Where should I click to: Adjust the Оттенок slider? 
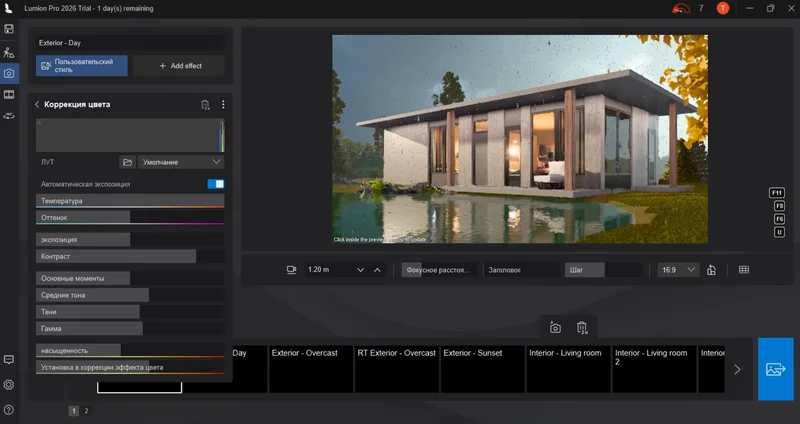pyautogui.click(x=130, y=218)
